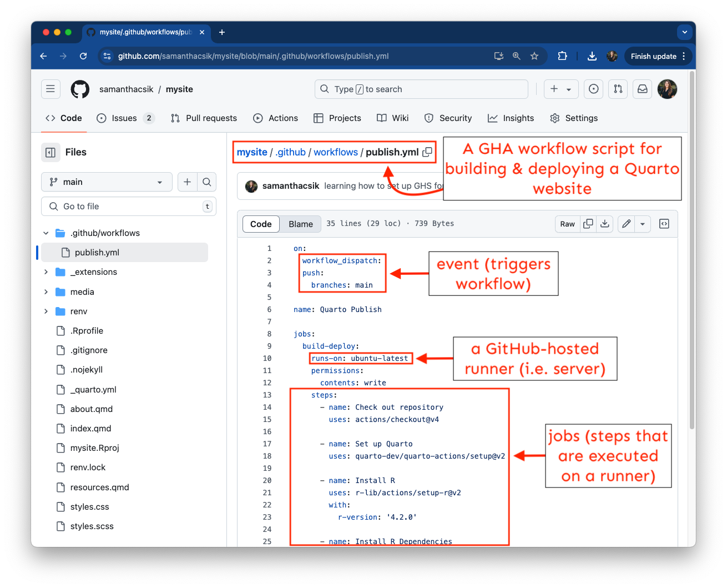This screenshot has width=727, height=588.
Task: Click the Raw button
Action: [x=567, y=224]
